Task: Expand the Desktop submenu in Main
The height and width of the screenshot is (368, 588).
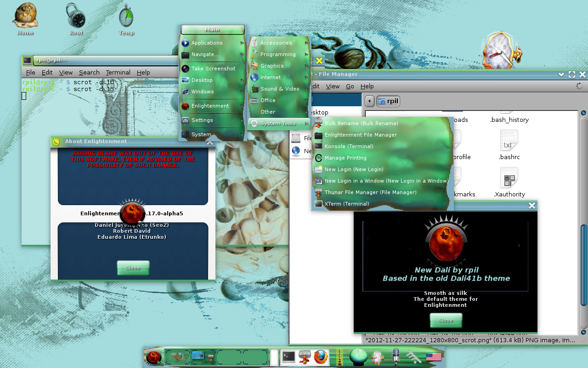Action: pyautogui.click(x=213, y=80)
